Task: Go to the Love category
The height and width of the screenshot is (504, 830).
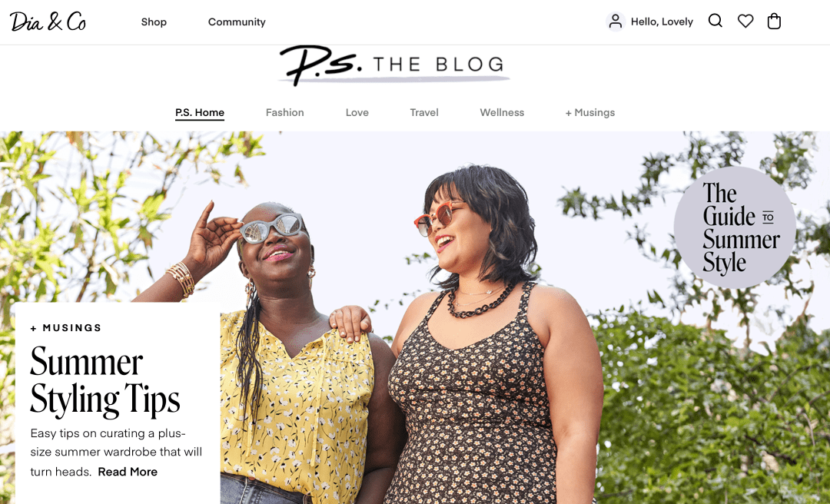Action: click(x=357, y=112)
